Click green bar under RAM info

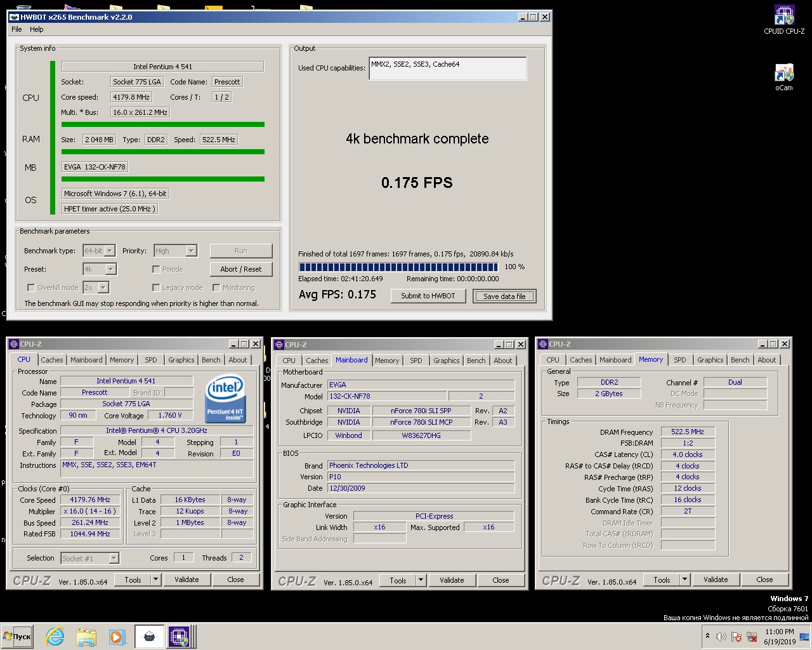pyautogui.click(x=163, y=152)
